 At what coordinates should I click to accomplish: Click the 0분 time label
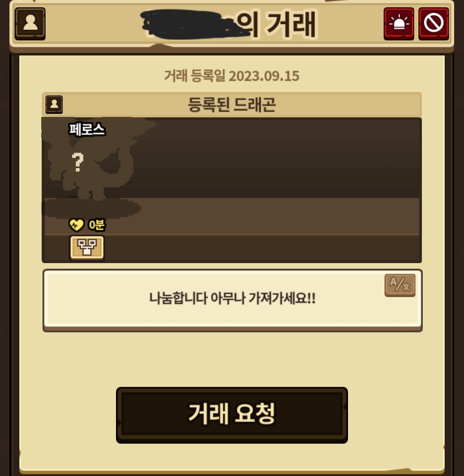click(96, 225)
